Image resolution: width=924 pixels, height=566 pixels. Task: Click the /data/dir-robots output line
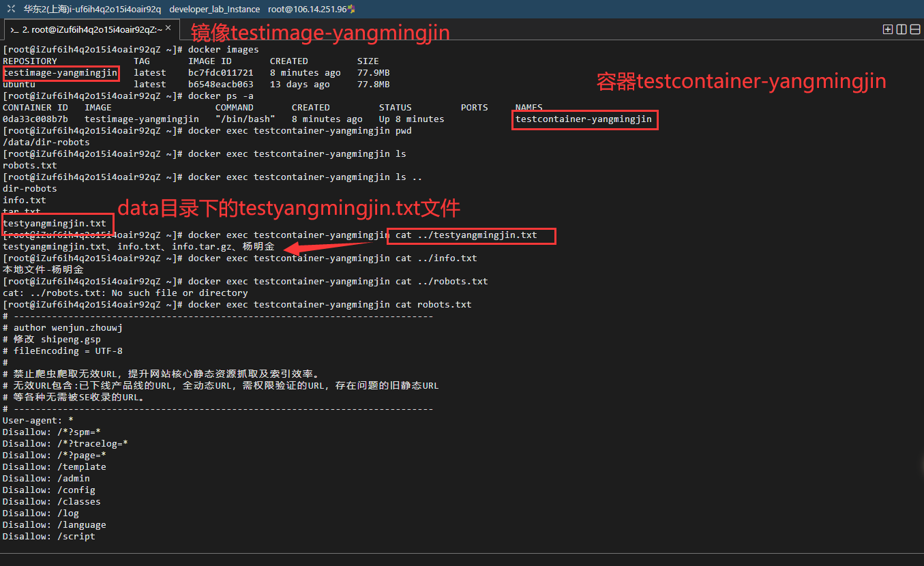[46, 143]
